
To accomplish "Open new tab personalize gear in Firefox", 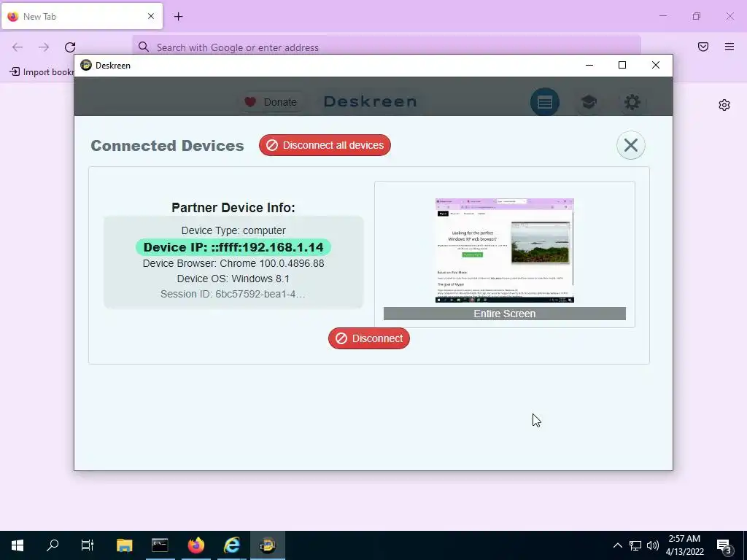I will click(724, 105).
